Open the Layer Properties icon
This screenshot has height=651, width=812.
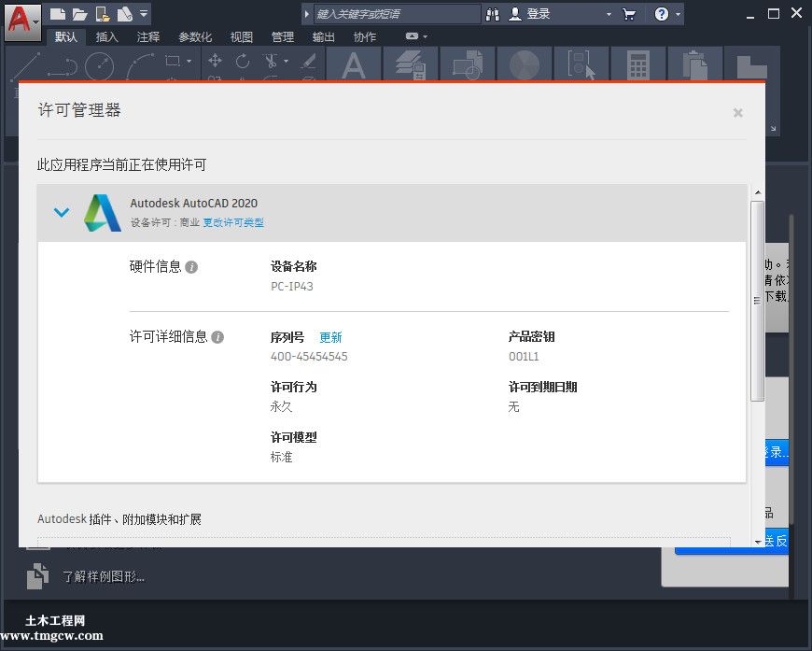(x=411, y=64)
